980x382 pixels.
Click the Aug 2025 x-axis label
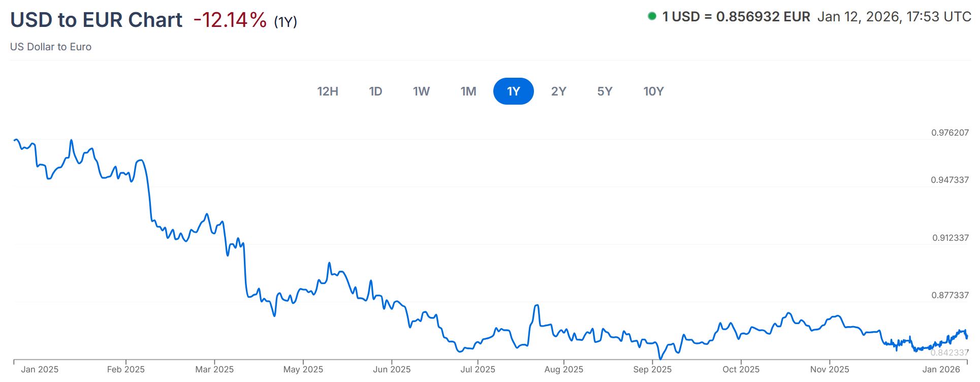pos(564,369)
